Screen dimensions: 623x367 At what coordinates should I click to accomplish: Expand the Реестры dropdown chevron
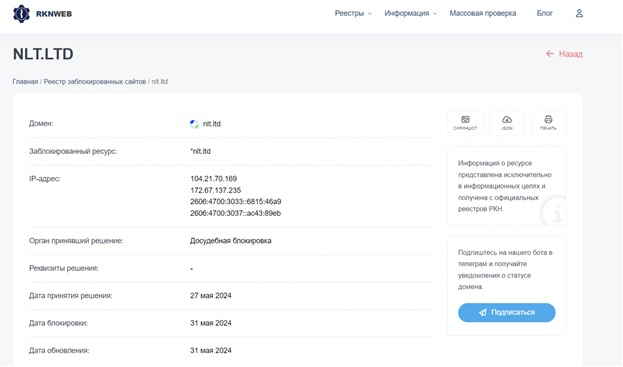[x=370, y=14]
